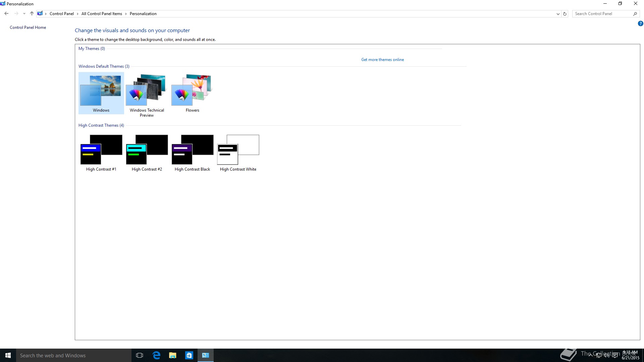Click the Forward navigation arrow
The height and width of the screenshot is (362, 644).
coord(16,14)
